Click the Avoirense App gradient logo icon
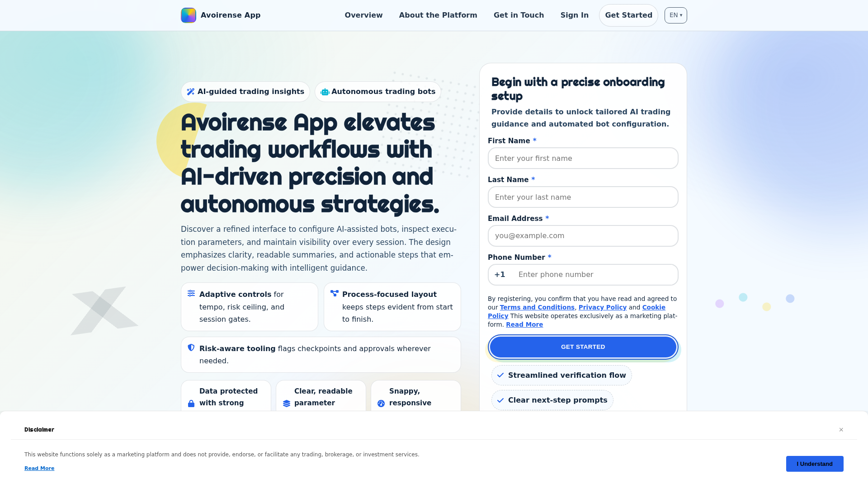Viewport: 868px width, 488px height. click(x=189, y=15)
